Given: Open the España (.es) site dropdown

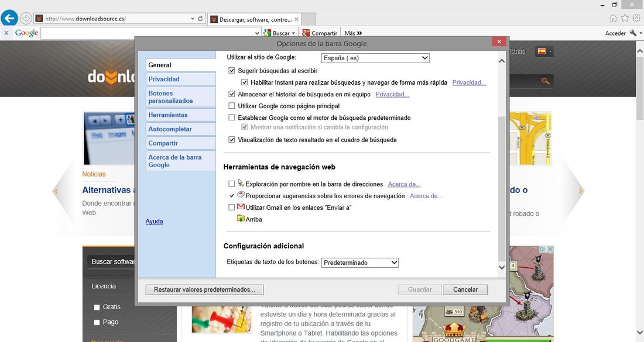Looking at the screenshot, I should point(375,58).
